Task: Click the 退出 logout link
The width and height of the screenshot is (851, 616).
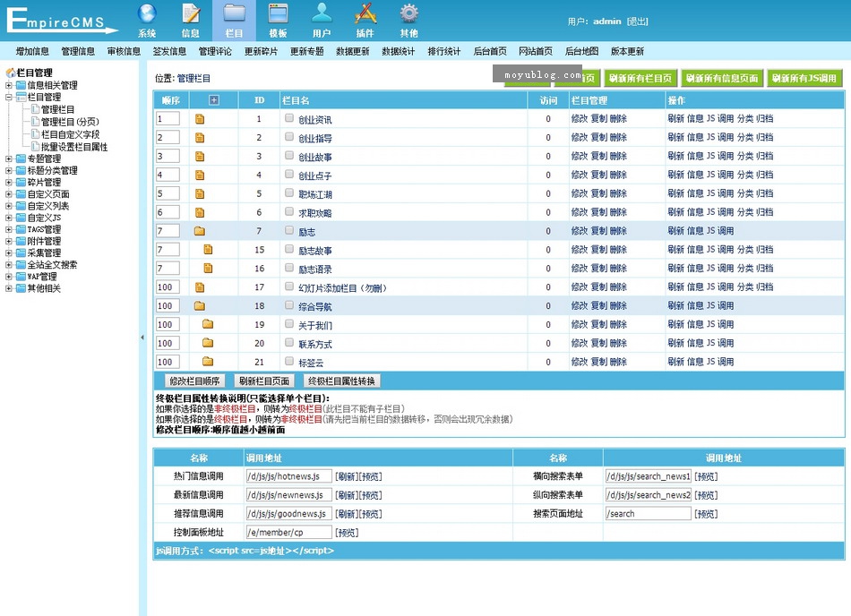Action: point(637,21)
